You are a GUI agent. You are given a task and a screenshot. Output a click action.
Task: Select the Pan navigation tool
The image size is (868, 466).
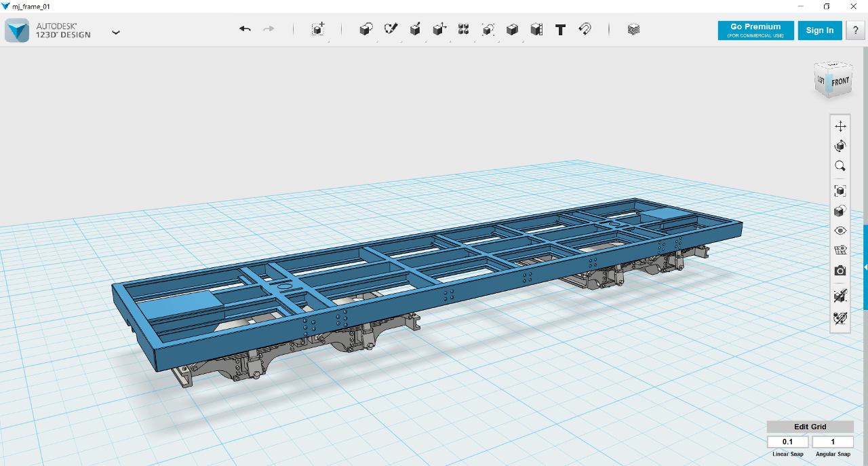click(x=840, y=126)
